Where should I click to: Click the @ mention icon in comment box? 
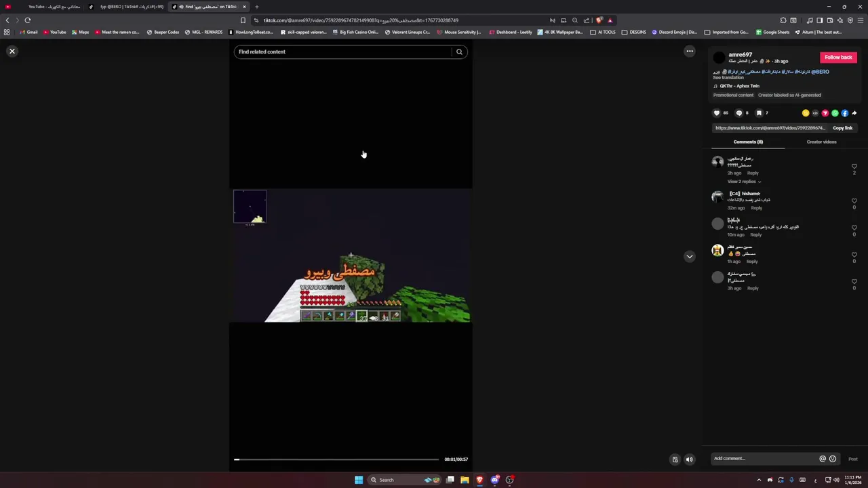pos(823,459)
